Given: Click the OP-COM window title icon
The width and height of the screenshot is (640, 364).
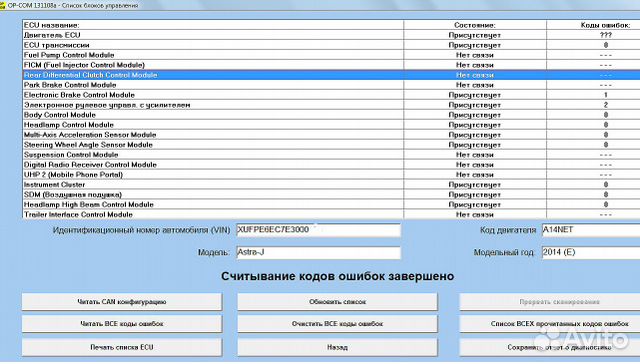Looking at the screenshot, I should click(2, 6).
